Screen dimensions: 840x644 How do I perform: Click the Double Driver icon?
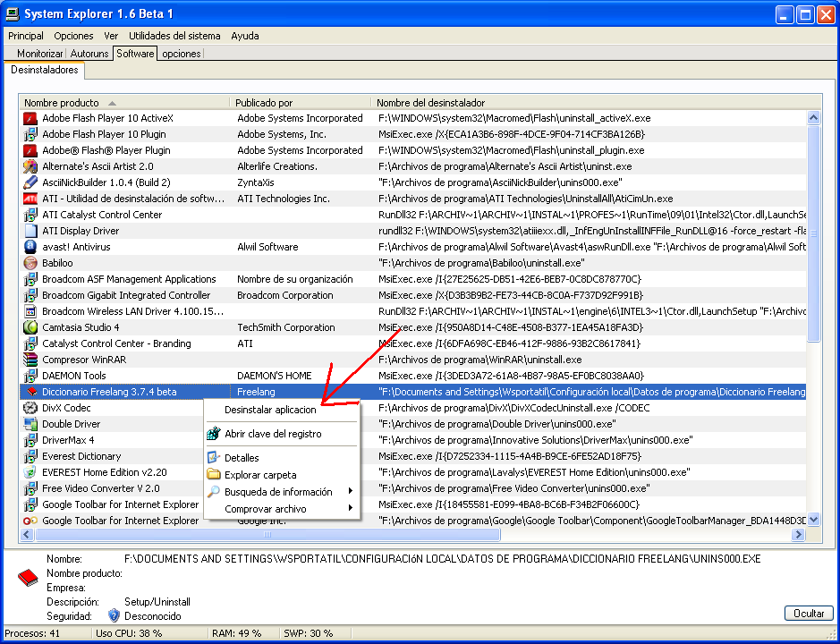(30, 424)
